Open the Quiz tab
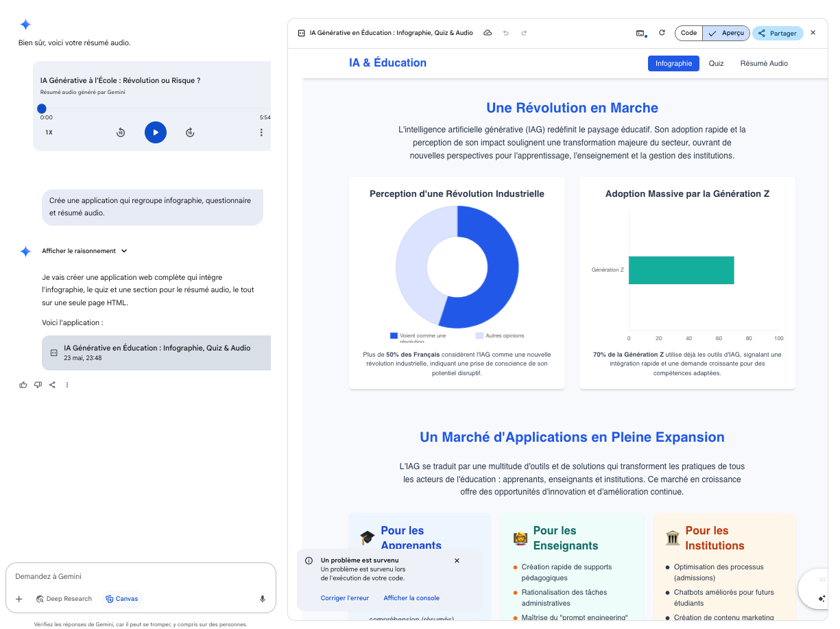 [716, 63]
